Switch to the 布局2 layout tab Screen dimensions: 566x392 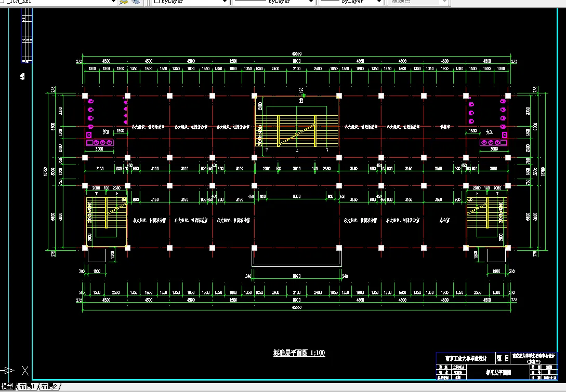[49, 387]
